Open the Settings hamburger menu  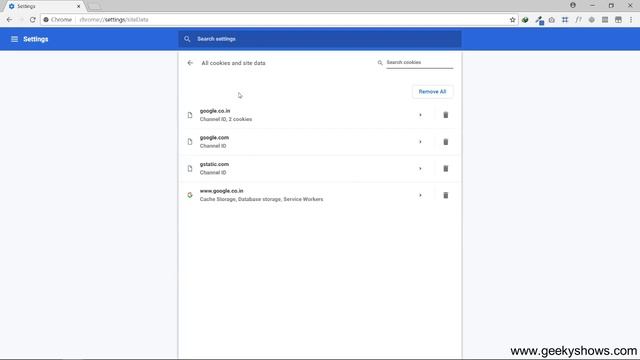coord(14,39)
